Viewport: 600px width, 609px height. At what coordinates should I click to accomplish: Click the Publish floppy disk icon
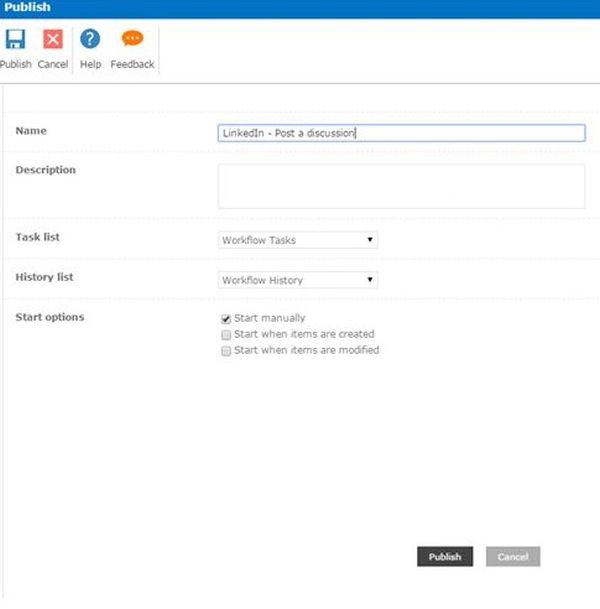tap(15, 40)
